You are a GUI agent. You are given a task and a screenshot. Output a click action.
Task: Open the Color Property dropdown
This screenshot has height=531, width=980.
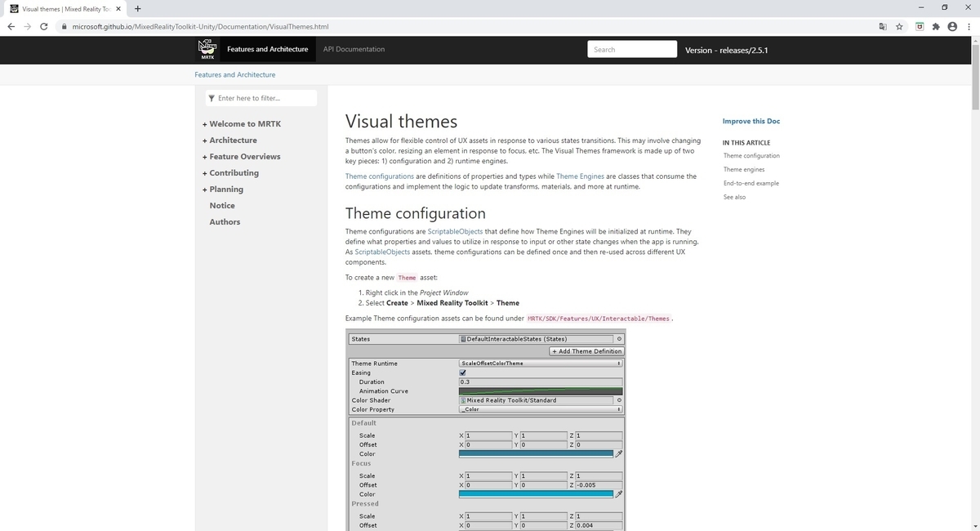coord(541,409)
